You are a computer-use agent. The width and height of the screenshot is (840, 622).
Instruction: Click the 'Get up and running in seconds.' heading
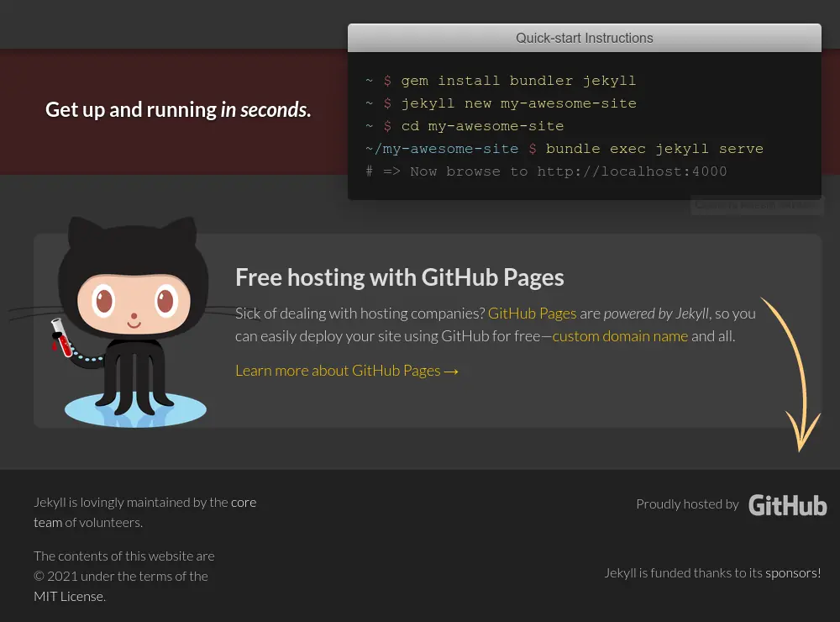click(178, 109)
